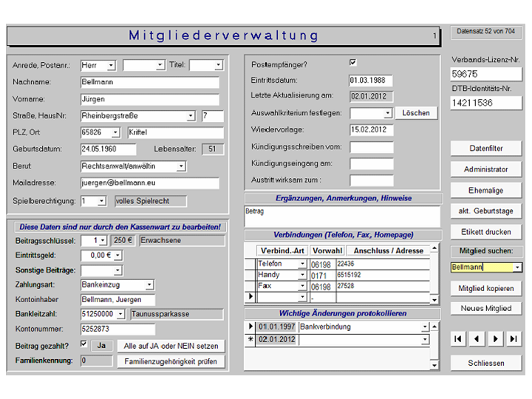Go to first record navigation arrow

click(x=459, y=338)
